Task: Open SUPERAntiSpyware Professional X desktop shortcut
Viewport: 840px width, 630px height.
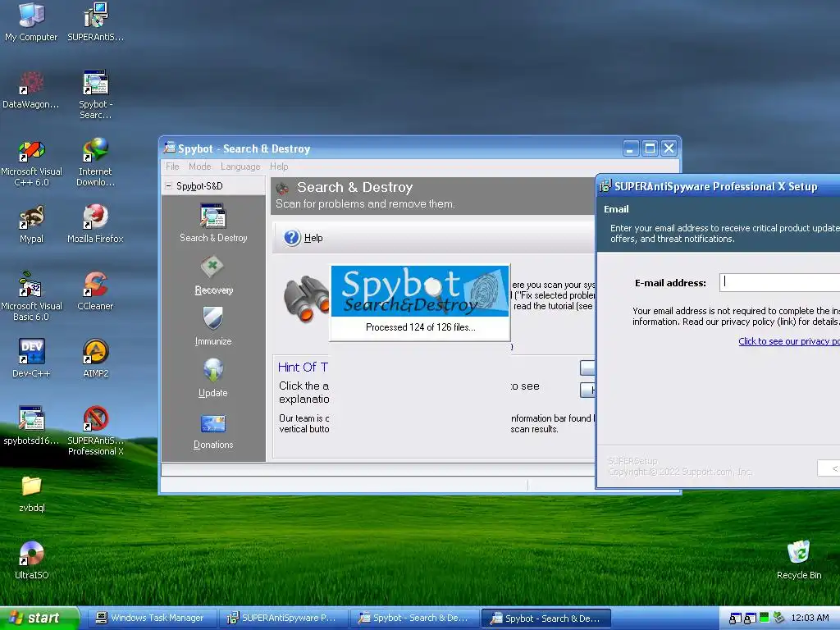Action: tap(95, 431)
